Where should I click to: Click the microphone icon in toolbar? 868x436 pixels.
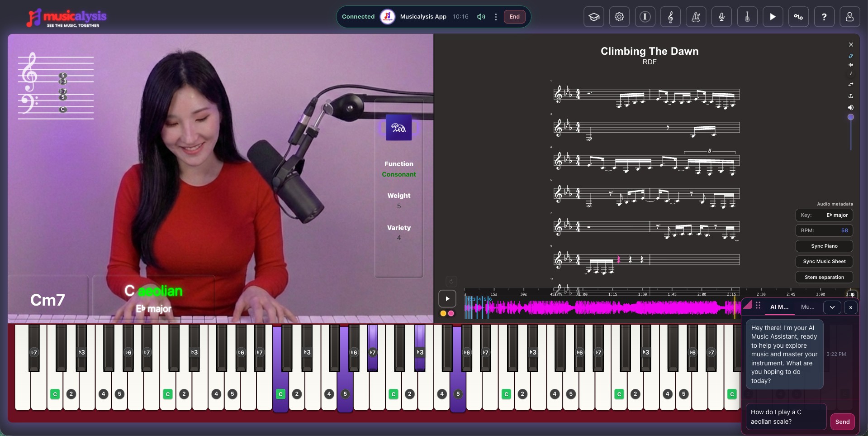[721, 17]
